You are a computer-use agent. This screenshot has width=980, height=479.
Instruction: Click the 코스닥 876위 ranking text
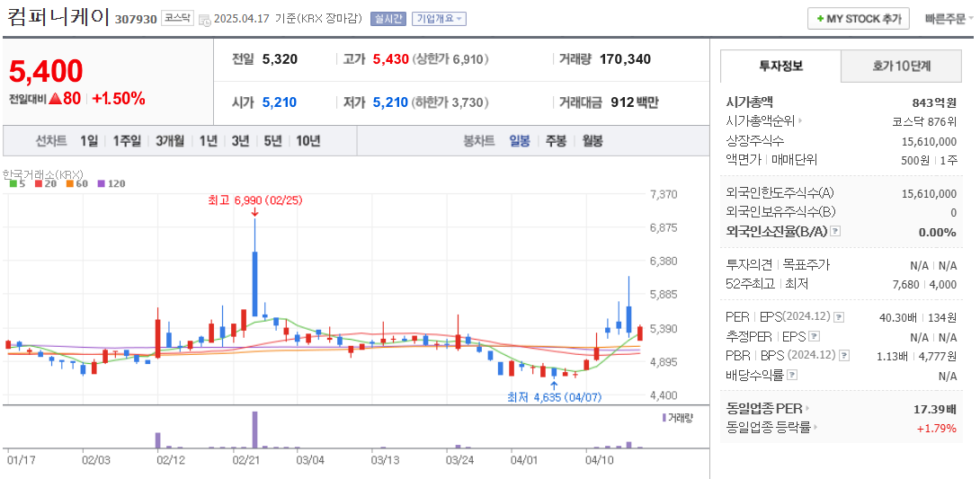tap(925, 121)
